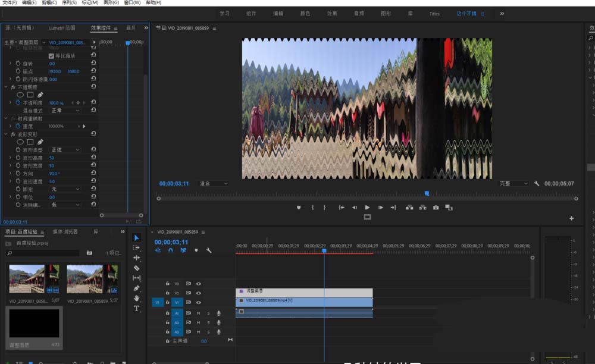Open the 波形类型 wave type dropdown
Image resolution: width=595 pixels, height=364 pixels.
65,150
